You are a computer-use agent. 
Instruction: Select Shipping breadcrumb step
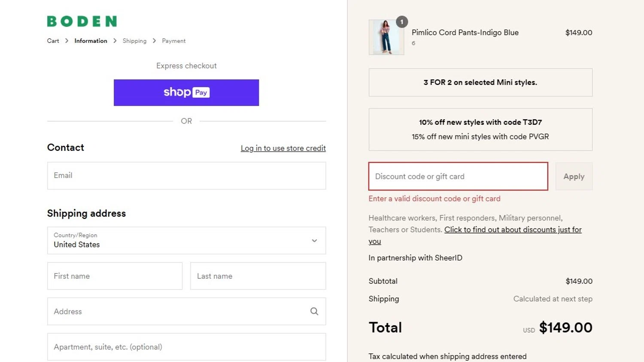pos(134,41)
